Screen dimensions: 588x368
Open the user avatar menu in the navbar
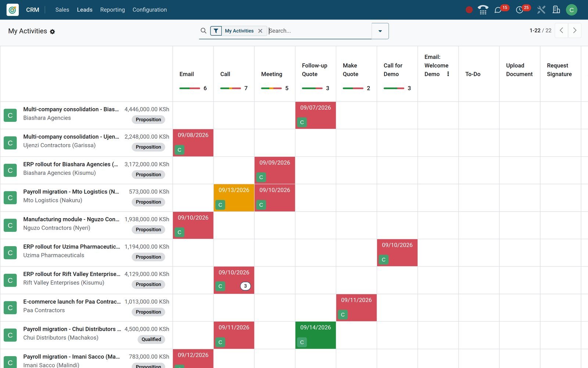coord(571,10)
